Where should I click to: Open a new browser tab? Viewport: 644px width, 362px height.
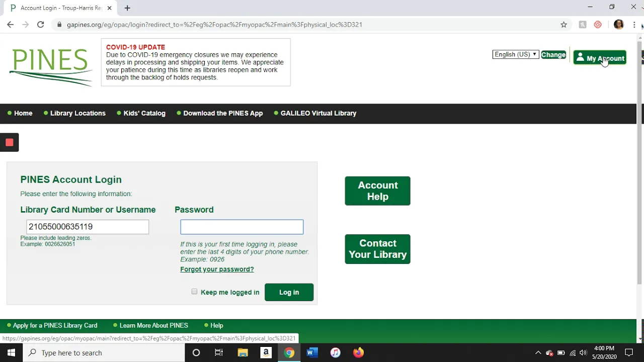[127, 8]
